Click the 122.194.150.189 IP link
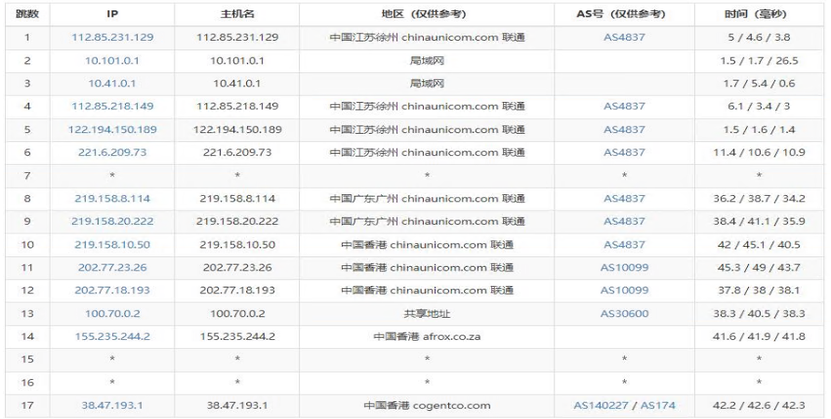831x419 pixels. [x=112, y=130]
